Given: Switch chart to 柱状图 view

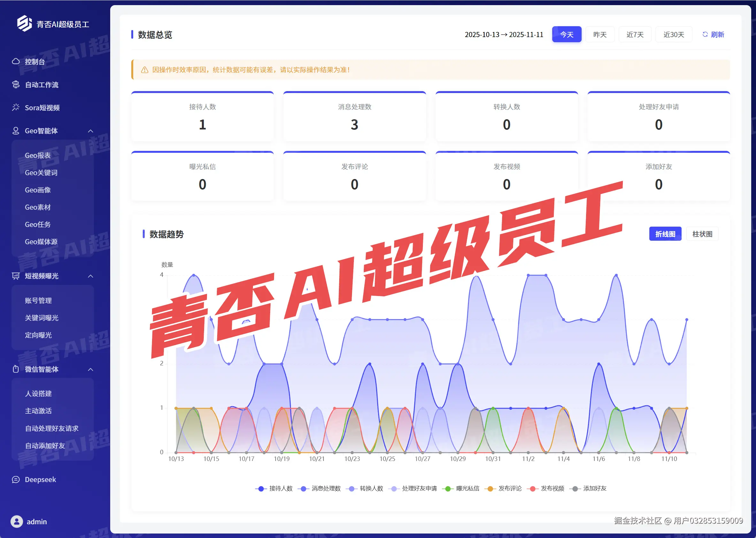Looking at the screenshot, I should point(702,234).
